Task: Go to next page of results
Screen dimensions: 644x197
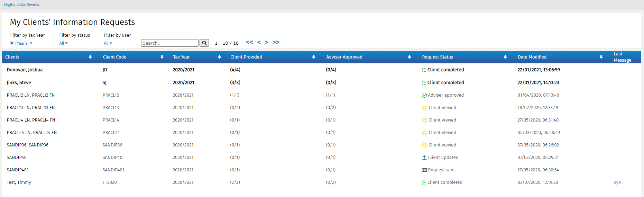Action: [267, 42]
